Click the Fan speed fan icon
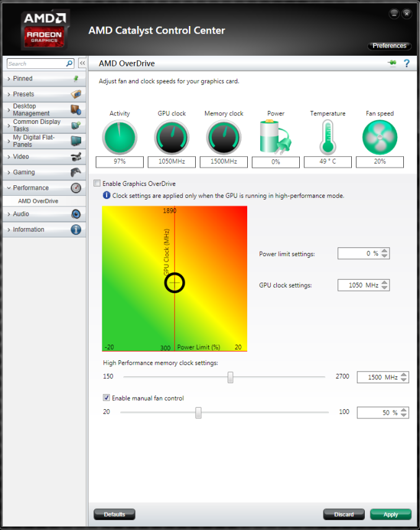 380,137
